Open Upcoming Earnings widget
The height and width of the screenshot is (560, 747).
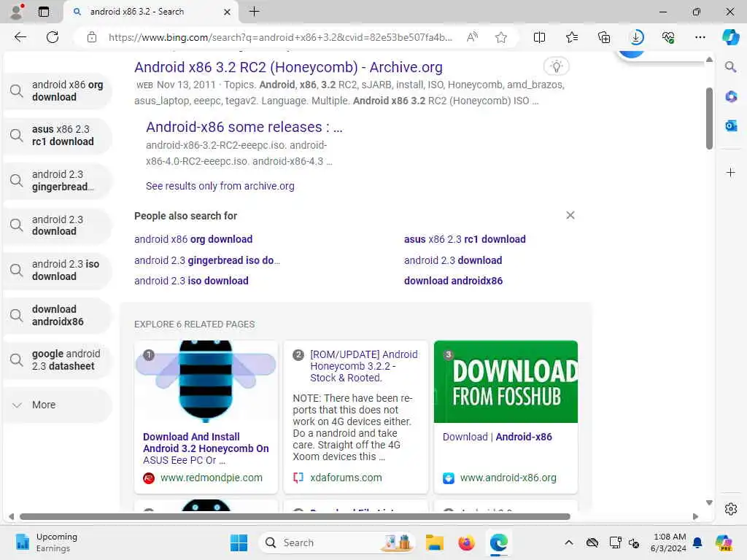point(45,542)
